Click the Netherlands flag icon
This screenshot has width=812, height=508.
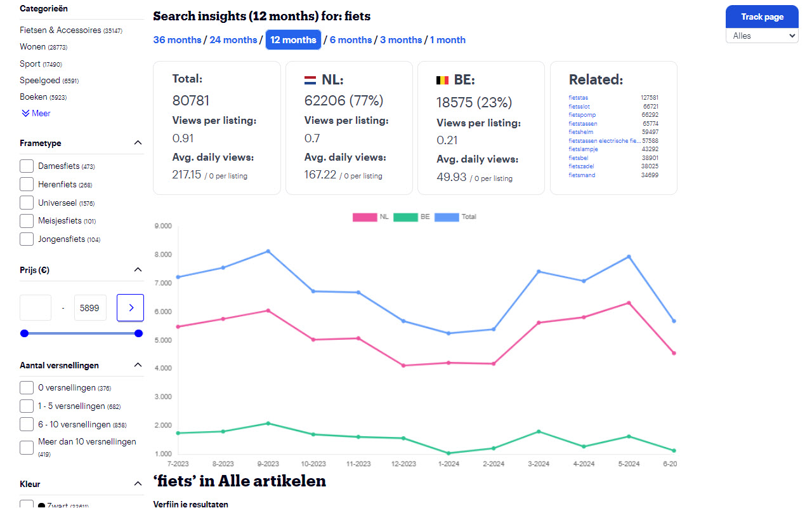(310, 80)
